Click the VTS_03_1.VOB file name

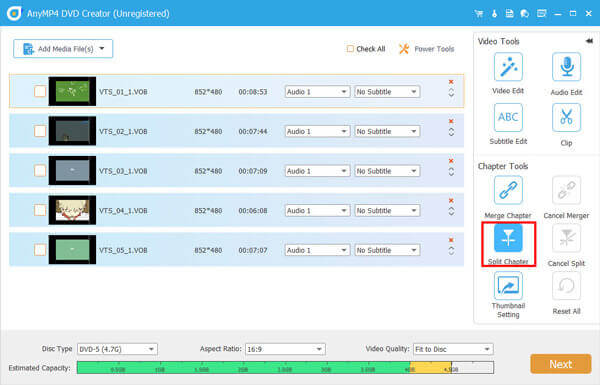click(123, 171)
